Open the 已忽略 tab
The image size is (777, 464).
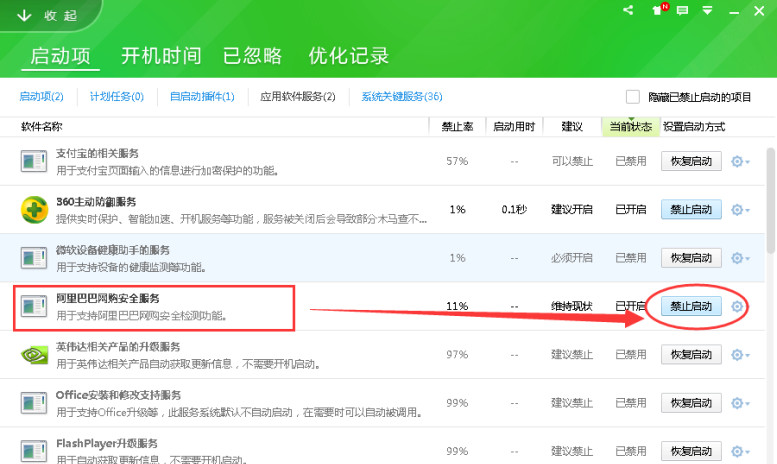tap(252, 56)
